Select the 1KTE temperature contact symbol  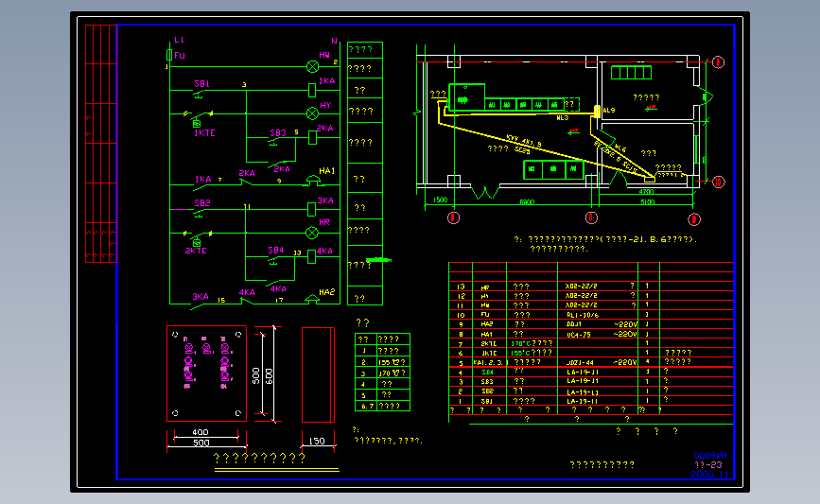tap(197, 118)
